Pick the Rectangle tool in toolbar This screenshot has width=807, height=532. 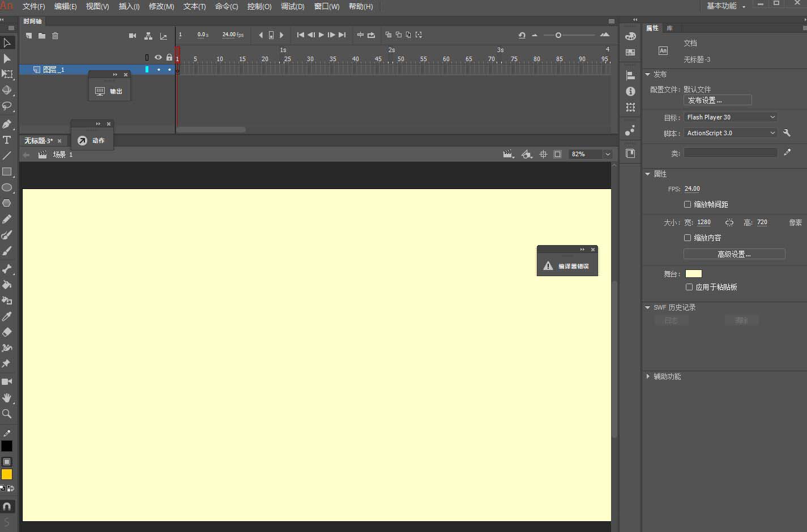coord(7,171)
